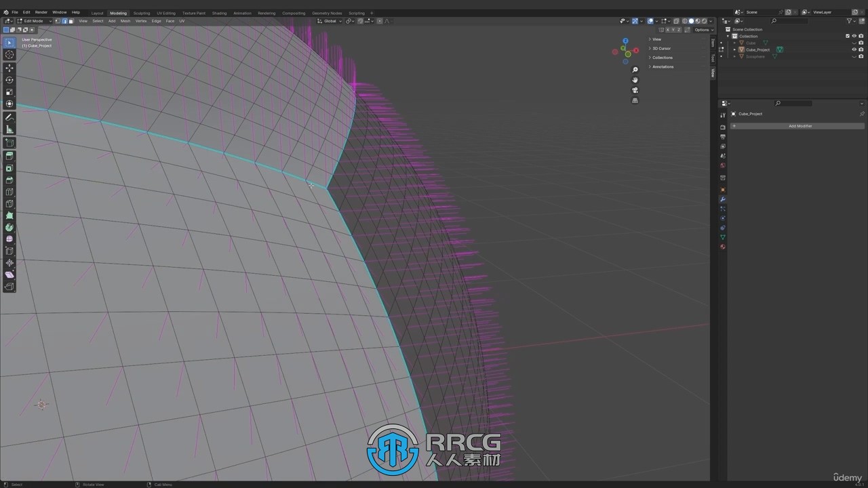Choose the Move tool in toolbar
868x488 pixels.
click(x=9, y=68)
